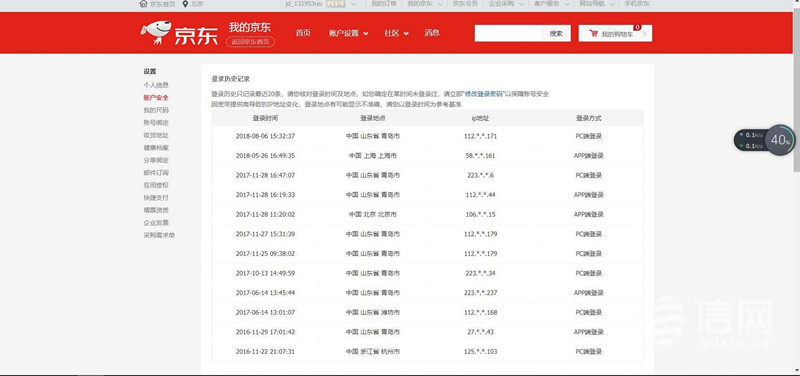
Task: Click the cart item count badge
Action: click(637, 27)
